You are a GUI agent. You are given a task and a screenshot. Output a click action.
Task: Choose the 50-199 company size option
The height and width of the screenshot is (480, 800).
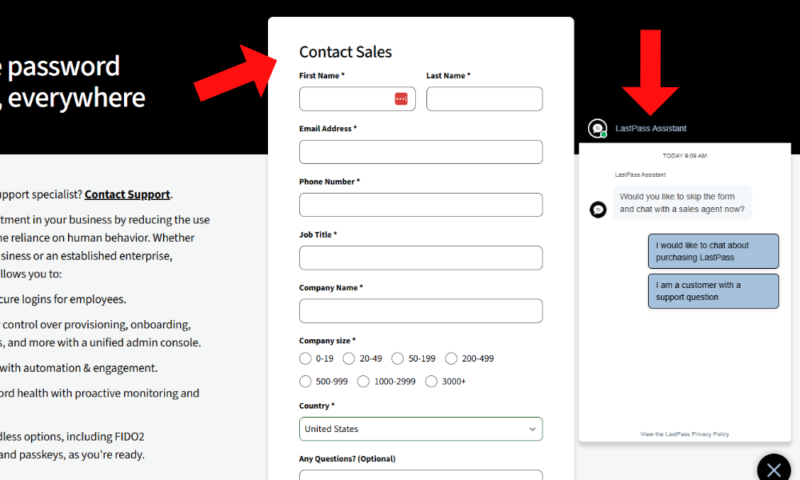pos(397,359)
